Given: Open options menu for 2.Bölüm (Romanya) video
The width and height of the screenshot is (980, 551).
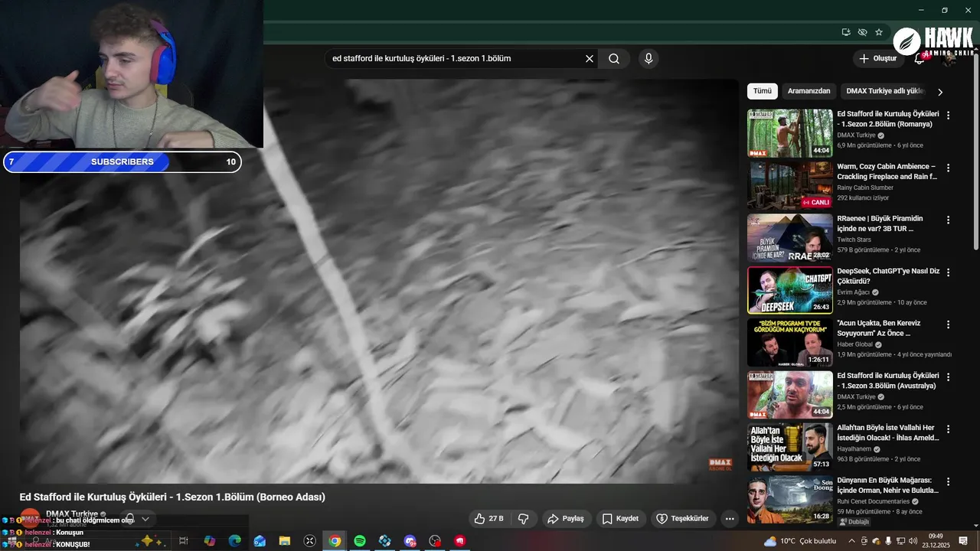Looking at the screenshot, I should click(949, 116).
